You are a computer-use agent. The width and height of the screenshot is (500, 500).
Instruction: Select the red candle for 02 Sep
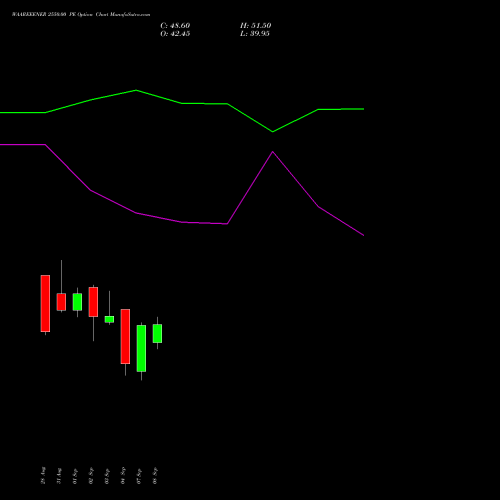click(93, 302)
